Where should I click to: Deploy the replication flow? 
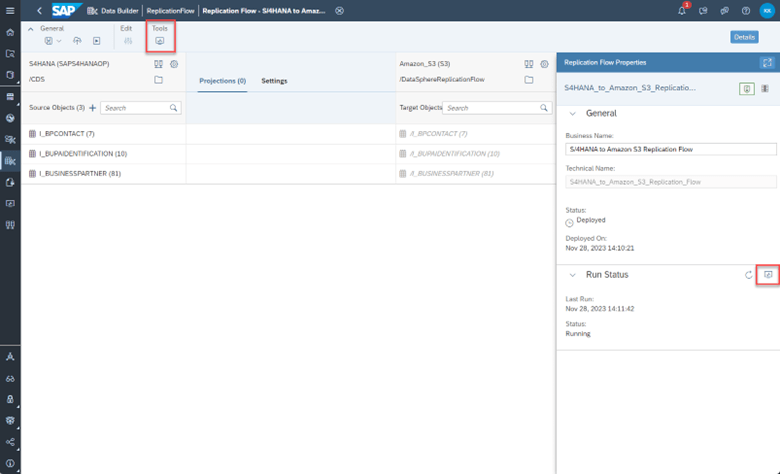click(x=77, y=41)
